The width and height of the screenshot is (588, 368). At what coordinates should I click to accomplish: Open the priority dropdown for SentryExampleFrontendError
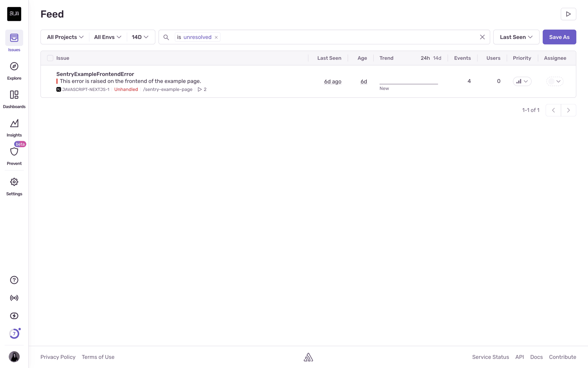(522, 81)
